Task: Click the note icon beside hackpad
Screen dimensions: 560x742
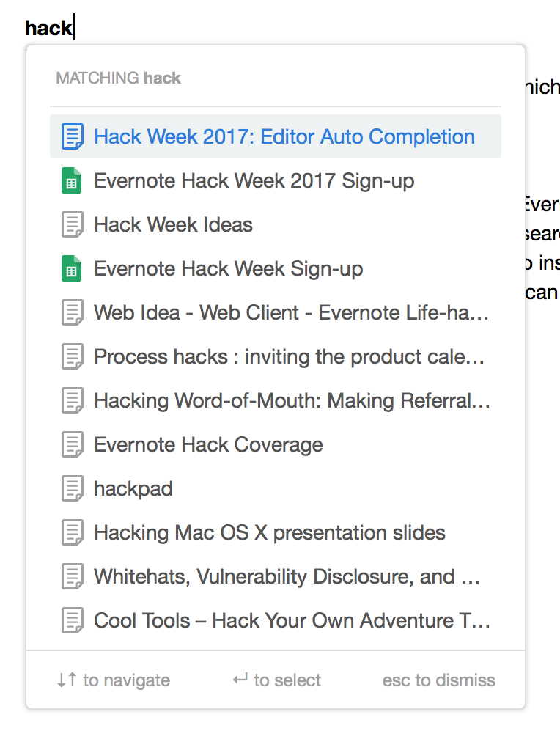Action: point(72,488)
